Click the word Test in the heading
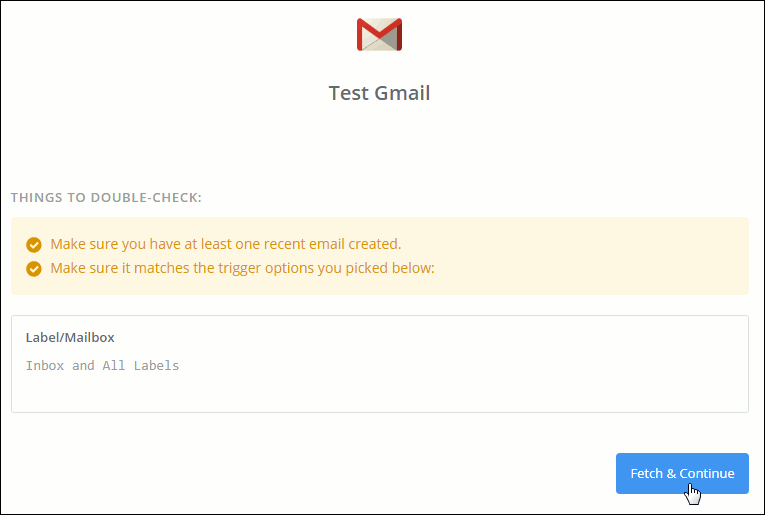 coord(346,93)
